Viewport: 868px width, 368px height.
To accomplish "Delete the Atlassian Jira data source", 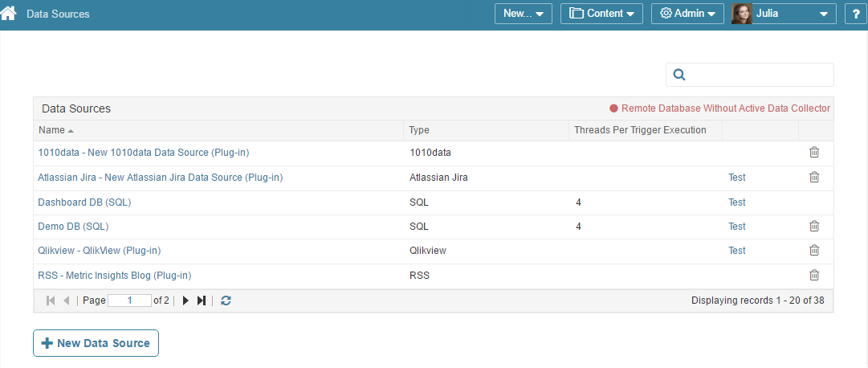I will (x=814, y=178).
